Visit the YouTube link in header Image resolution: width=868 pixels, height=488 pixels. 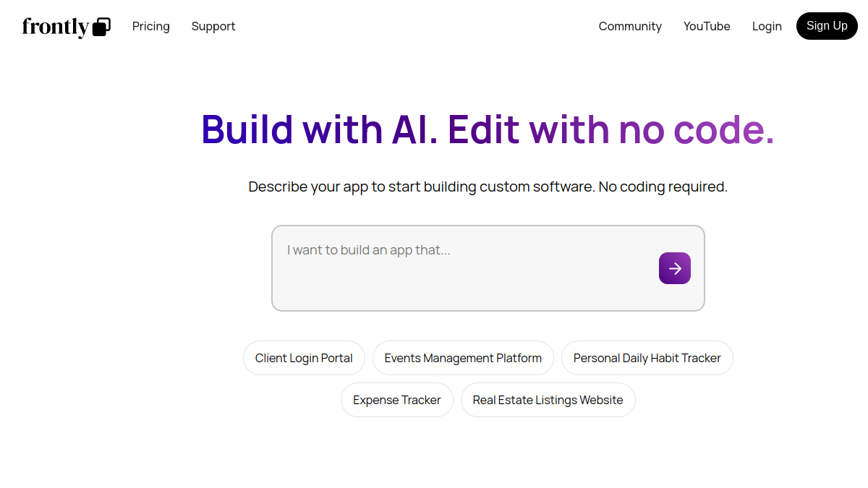tap(707, 26)
